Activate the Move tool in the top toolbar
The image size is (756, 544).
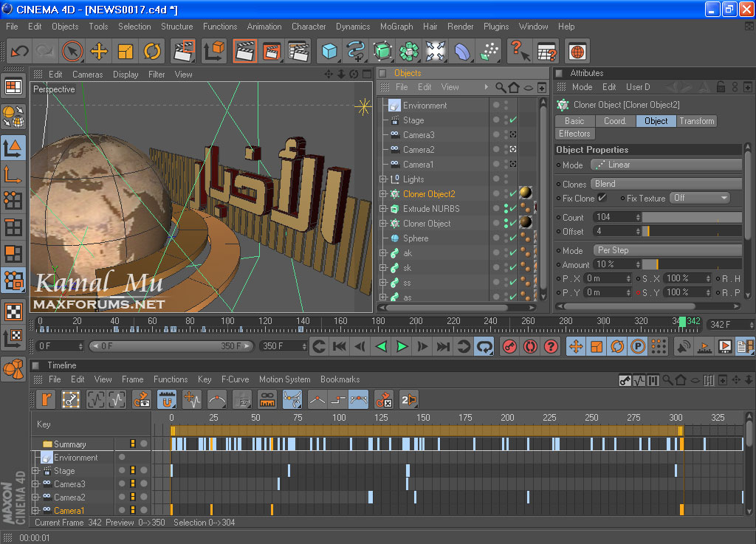[99, 51]
